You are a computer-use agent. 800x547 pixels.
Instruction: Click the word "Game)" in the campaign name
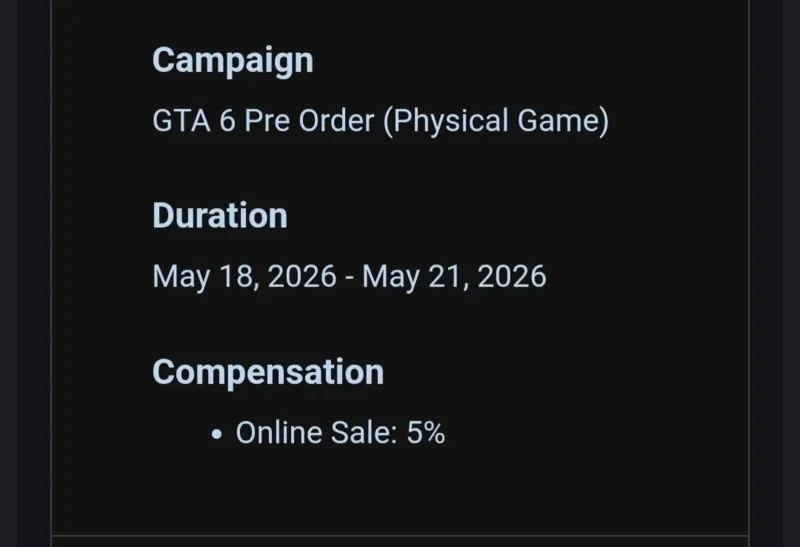coord(563,121)
